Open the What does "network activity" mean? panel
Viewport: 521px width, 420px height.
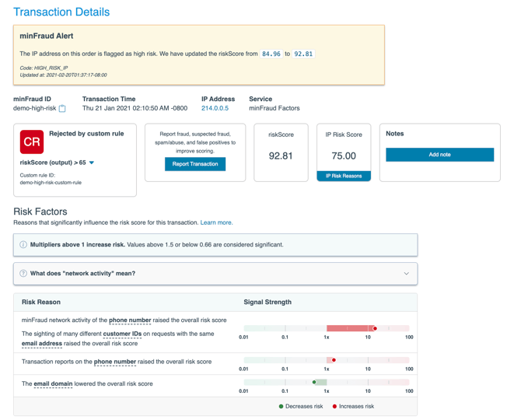tap(215, 274)
